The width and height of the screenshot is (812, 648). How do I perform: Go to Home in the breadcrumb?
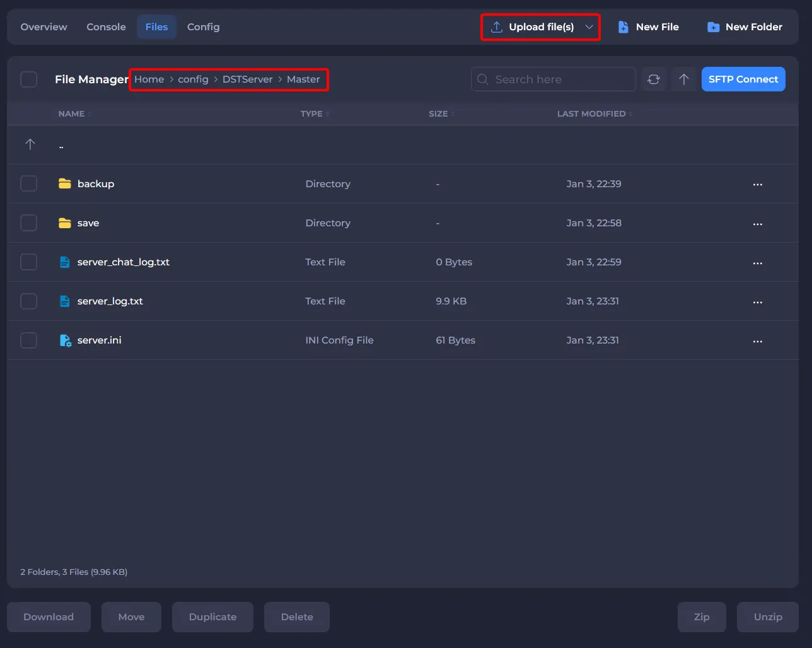149,79
